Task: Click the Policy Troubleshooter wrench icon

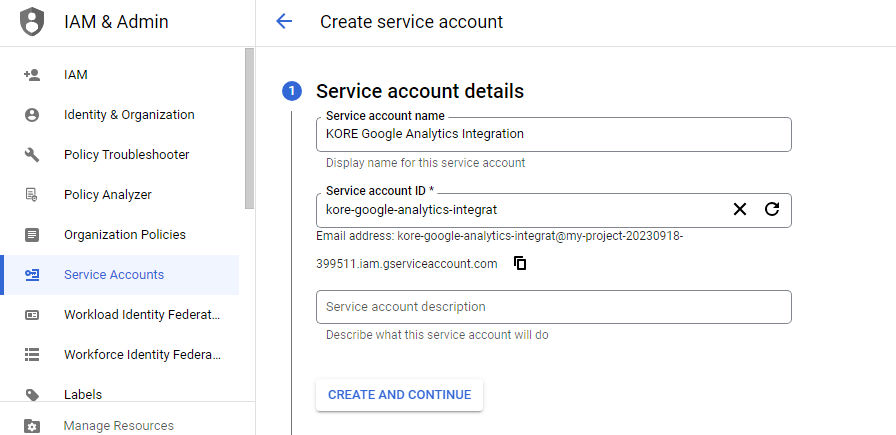Action: click(32, 155)
